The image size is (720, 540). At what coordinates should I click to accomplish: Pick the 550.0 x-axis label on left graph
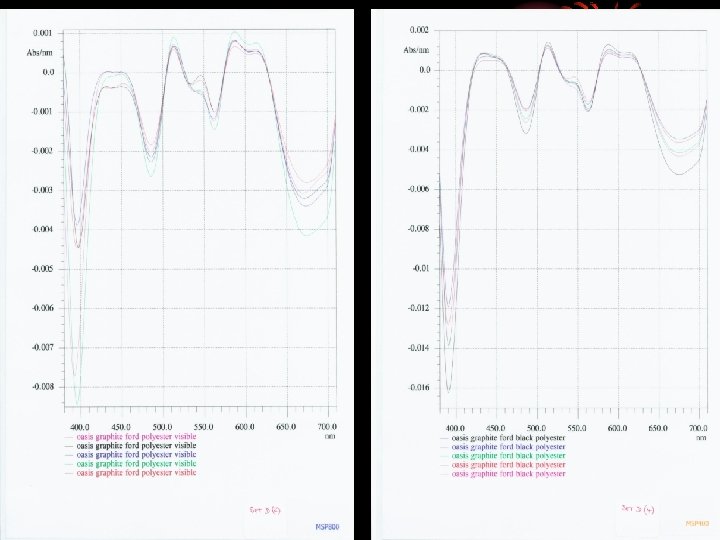(203, 427)
